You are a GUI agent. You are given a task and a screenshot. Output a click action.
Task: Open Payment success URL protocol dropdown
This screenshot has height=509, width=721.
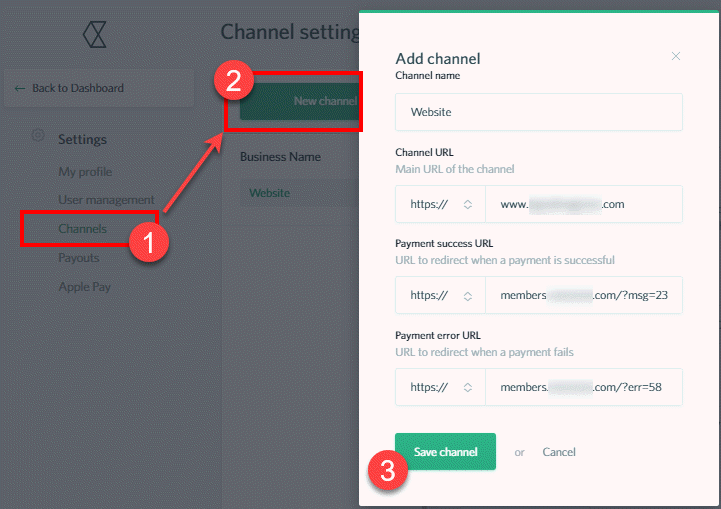pos(440,295)
